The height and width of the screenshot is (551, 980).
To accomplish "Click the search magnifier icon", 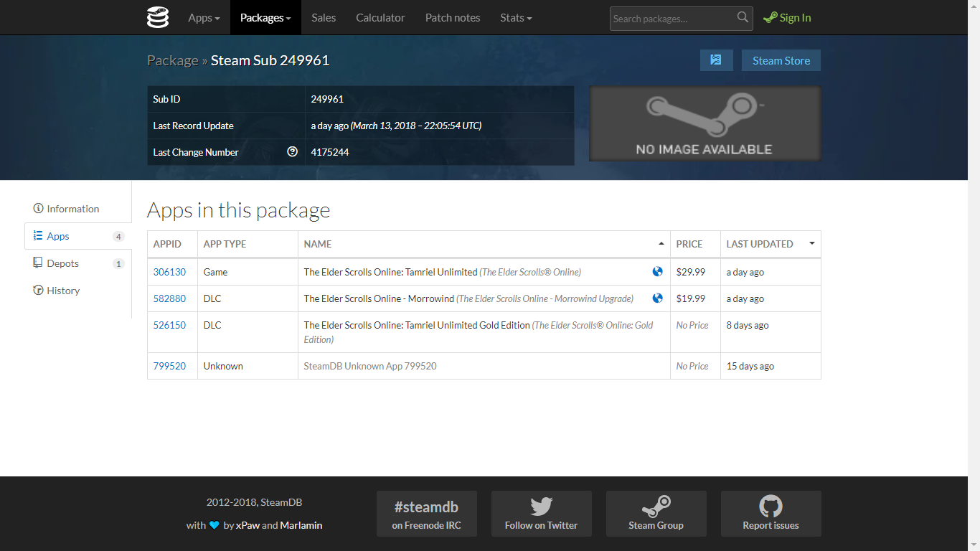I will pos(743,18).
